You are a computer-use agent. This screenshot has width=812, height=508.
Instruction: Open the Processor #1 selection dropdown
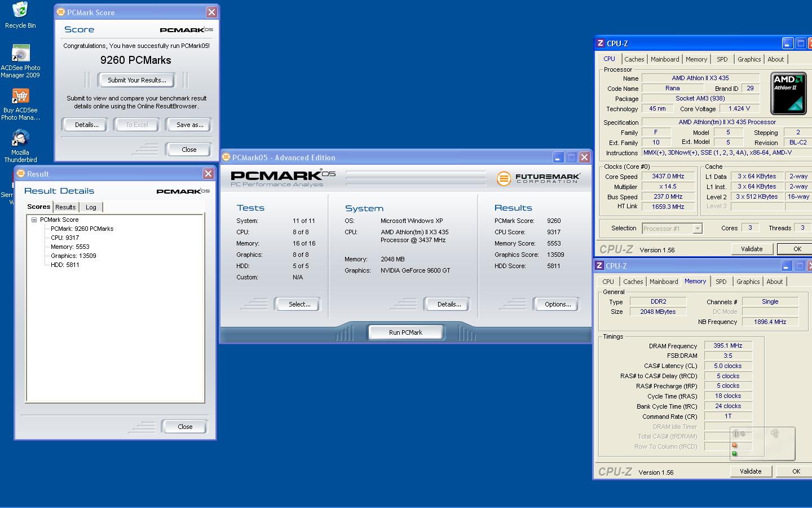click(698, 228)
